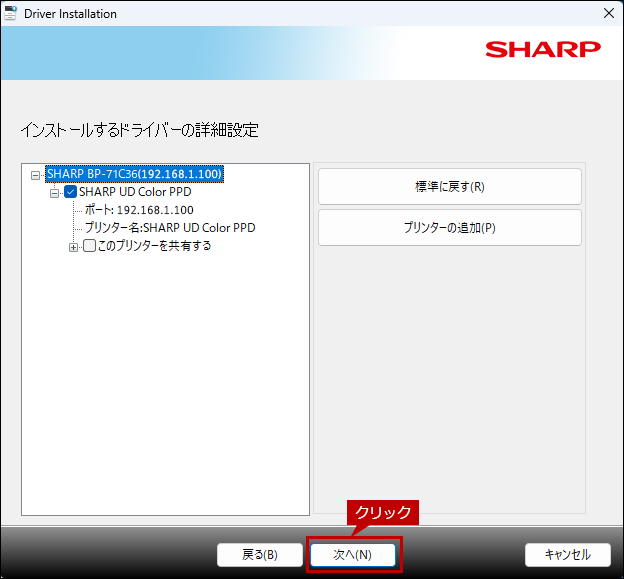Select the SHARP BP-71C36(192.168.1.100) tree item
This screenshot has width=624, height=579.
[x=134, y=174]
